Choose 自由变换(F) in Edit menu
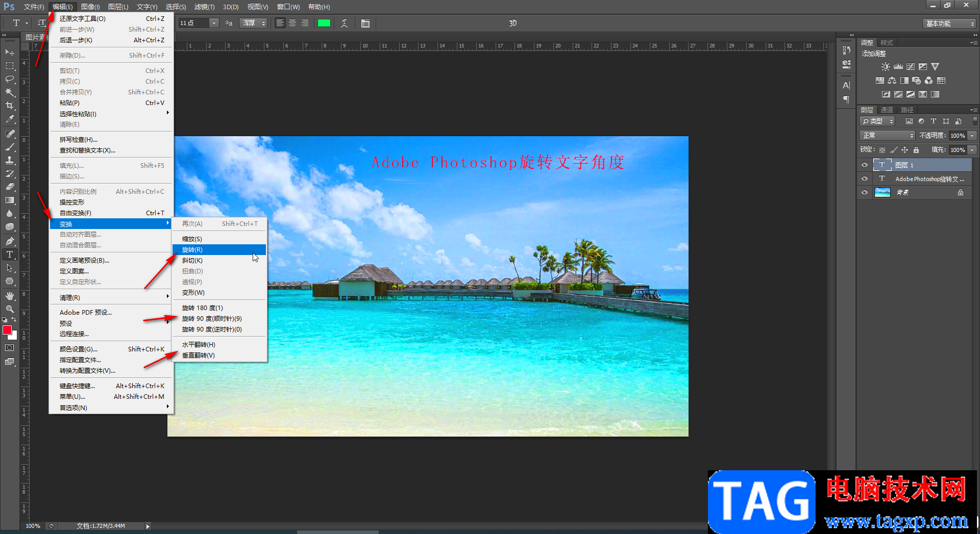The width and height of the screenshot is (980, 534). coord(111,213)
